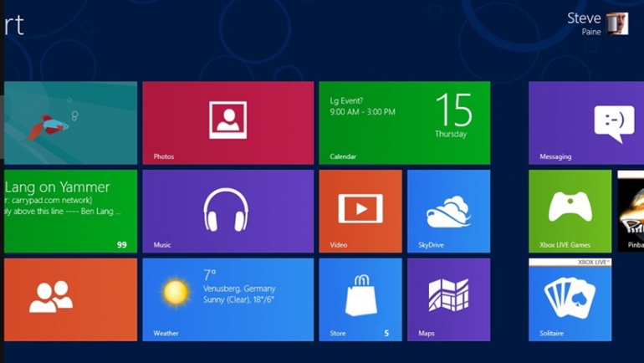This screenshot has width=644, height=363.
Task: Open the Photos tile
Action: pyautogui.click(x=228, y=123)
